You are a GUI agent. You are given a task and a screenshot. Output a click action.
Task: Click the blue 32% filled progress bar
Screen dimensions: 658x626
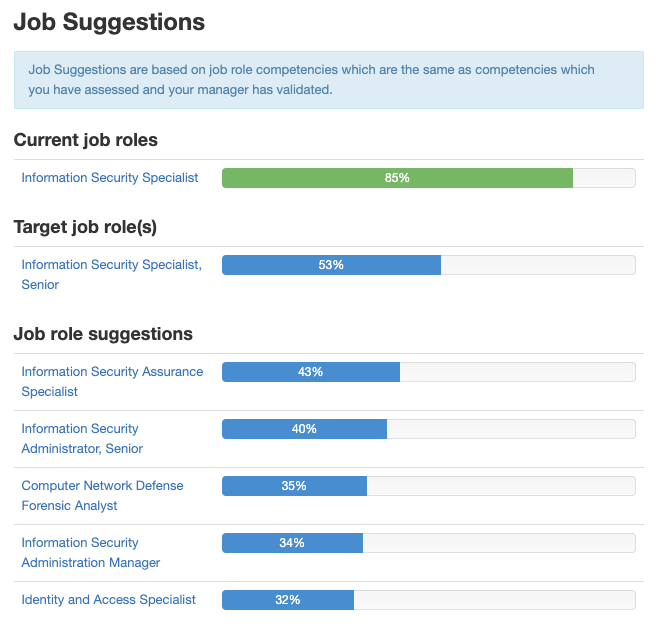(288, 600)
